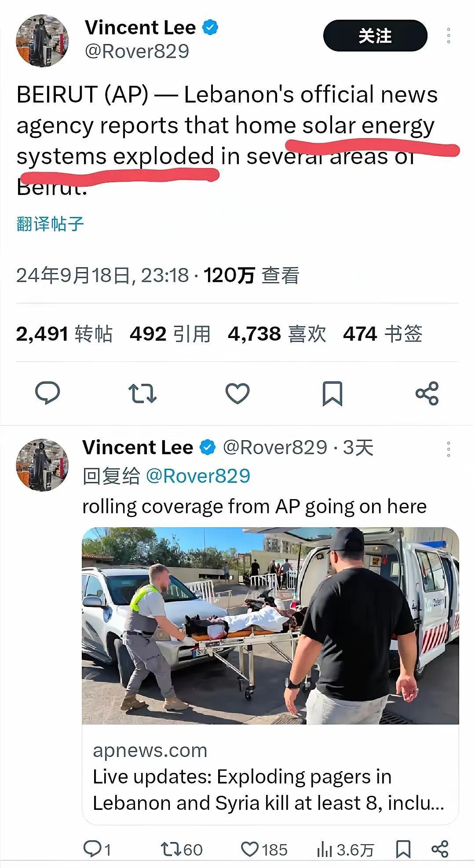View analytics icon showing 3.6万 views
This screenshot has width=475, height=868.
click(345, 849)
